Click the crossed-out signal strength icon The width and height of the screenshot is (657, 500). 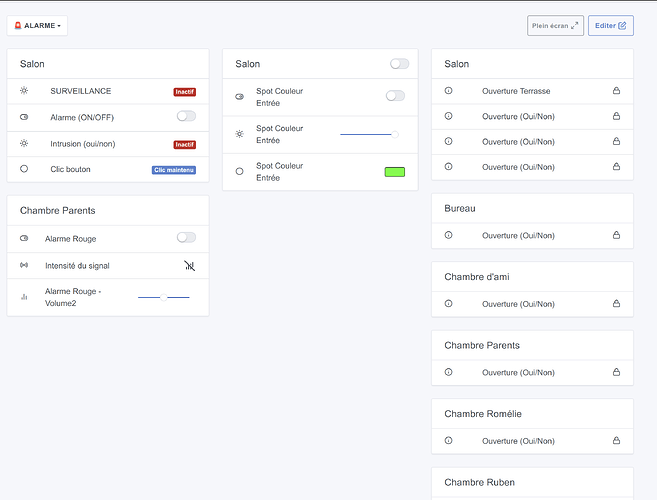pyautogui.click(x=190, y=265)
